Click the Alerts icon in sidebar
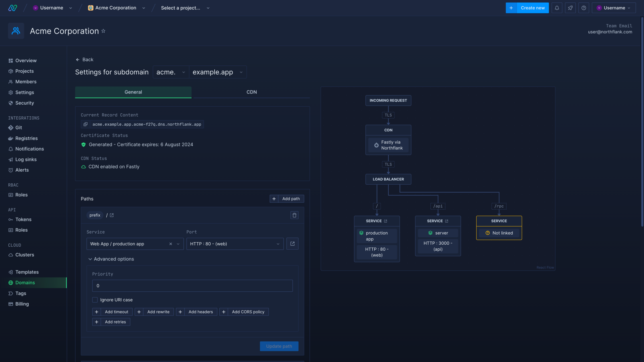This screenshot has height=362, width=644. (10, 170)
